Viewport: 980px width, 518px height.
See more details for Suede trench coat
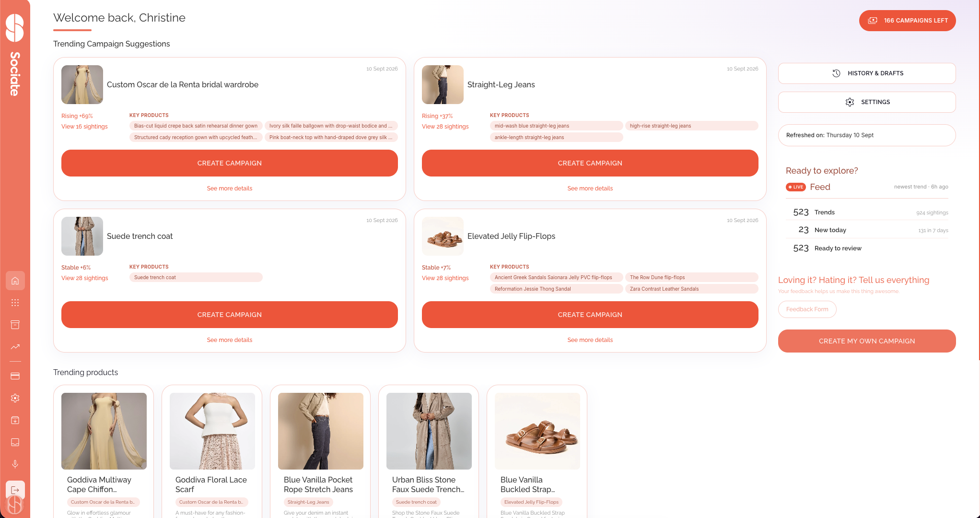(230, 340)
